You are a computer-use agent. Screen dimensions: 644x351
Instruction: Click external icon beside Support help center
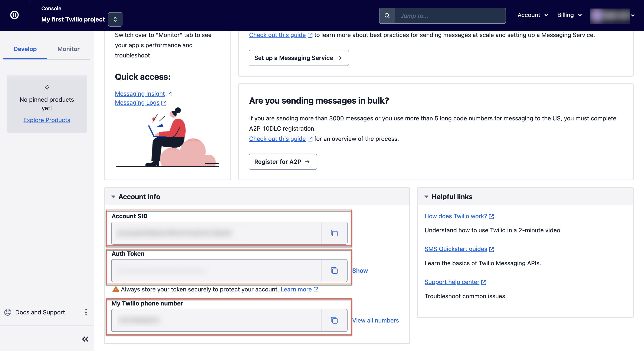click(x=483, y=282)
